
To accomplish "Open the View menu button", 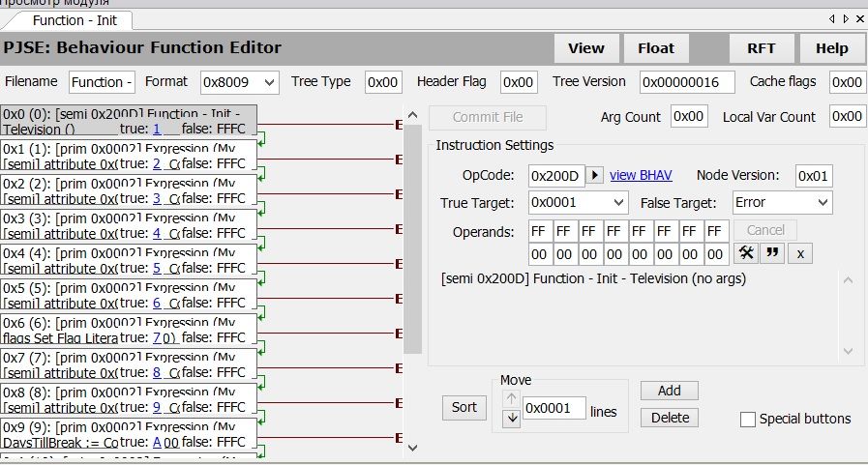I will pyautogui.click(x=586, y=48).
